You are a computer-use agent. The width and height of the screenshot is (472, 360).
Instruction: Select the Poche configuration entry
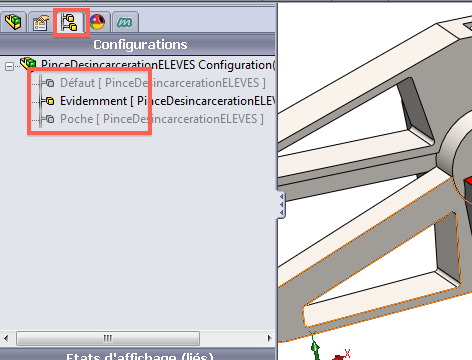162,119
